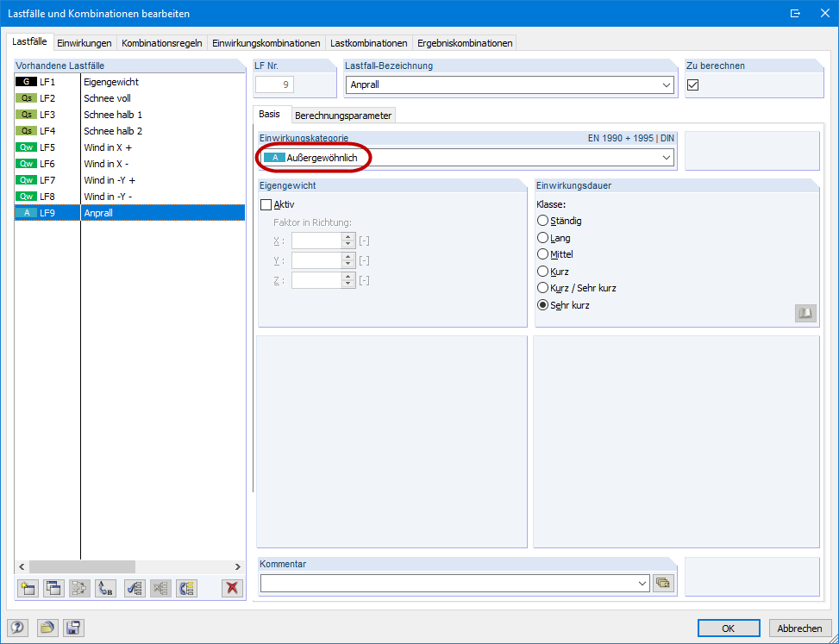Renumber load cases with the A-to-B icon
The image size is (839, 644).
pyautogui.click(x=106, y=588)
